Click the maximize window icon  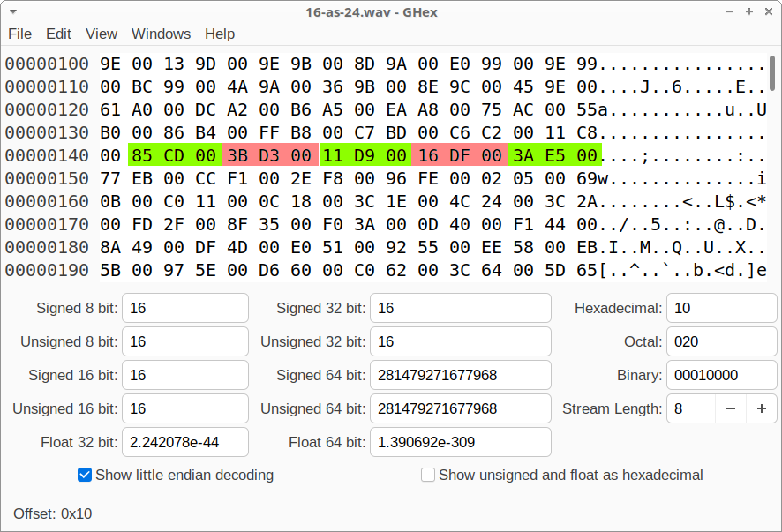[749, 11]
